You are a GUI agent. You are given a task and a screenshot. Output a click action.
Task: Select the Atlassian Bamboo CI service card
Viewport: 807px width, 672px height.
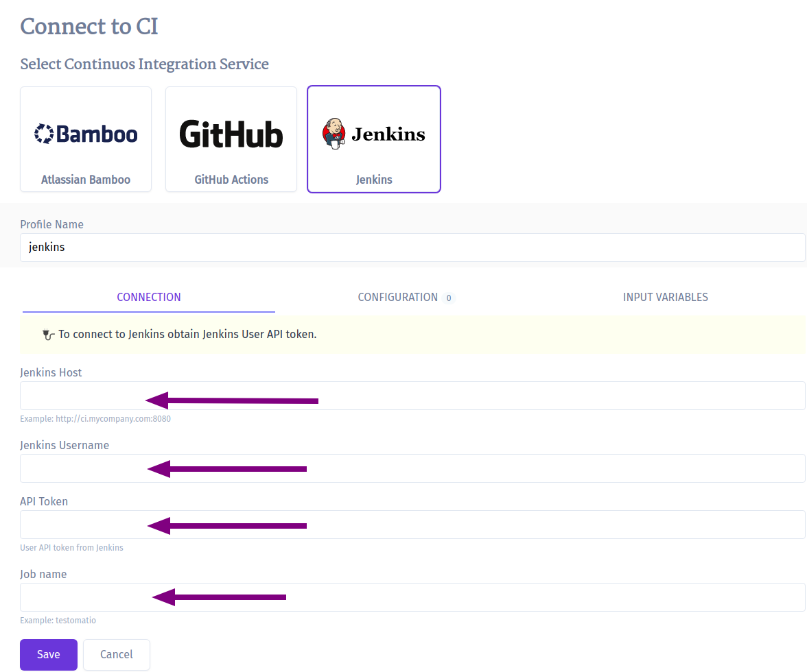click(85, 139)
